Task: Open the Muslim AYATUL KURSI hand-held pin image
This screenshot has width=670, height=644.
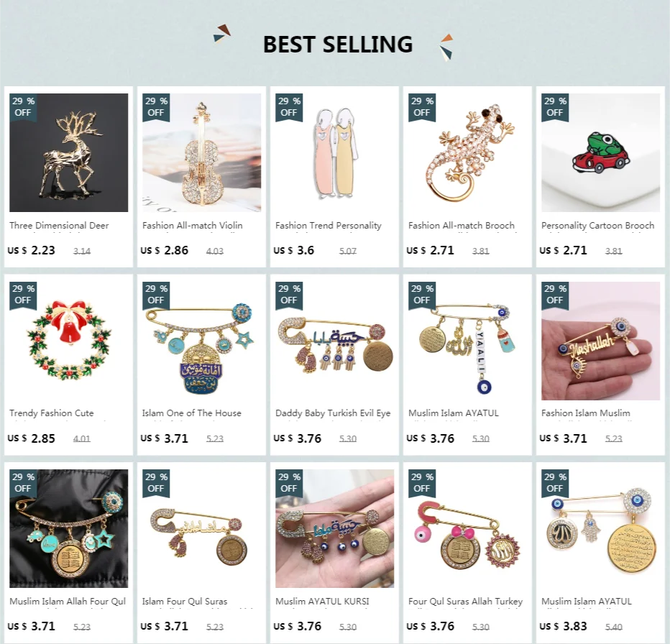Action: 334,528
